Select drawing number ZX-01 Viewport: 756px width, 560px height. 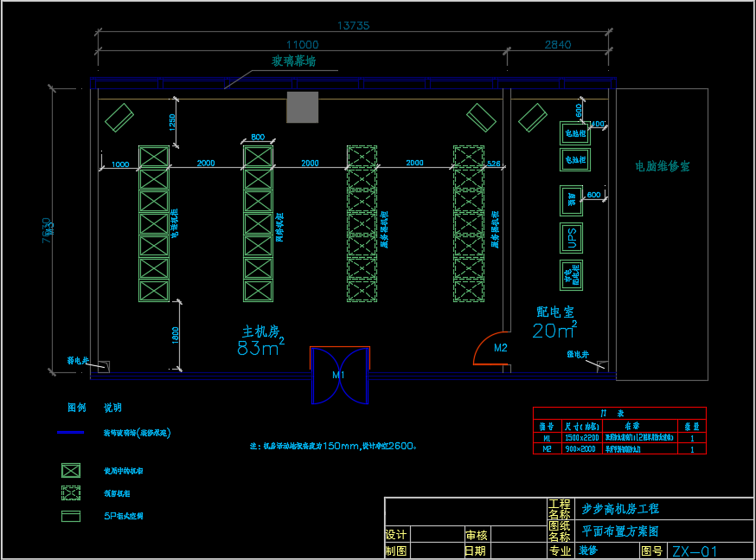coord(695,551)
